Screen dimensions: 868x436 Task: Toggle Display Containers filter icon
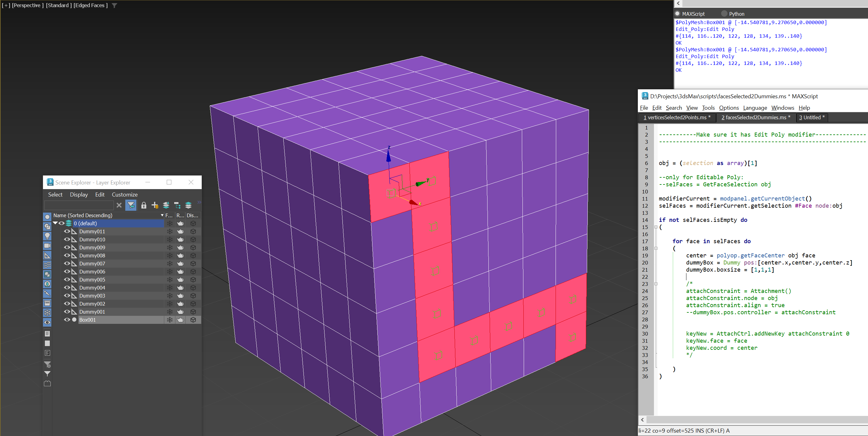[47, 303]
